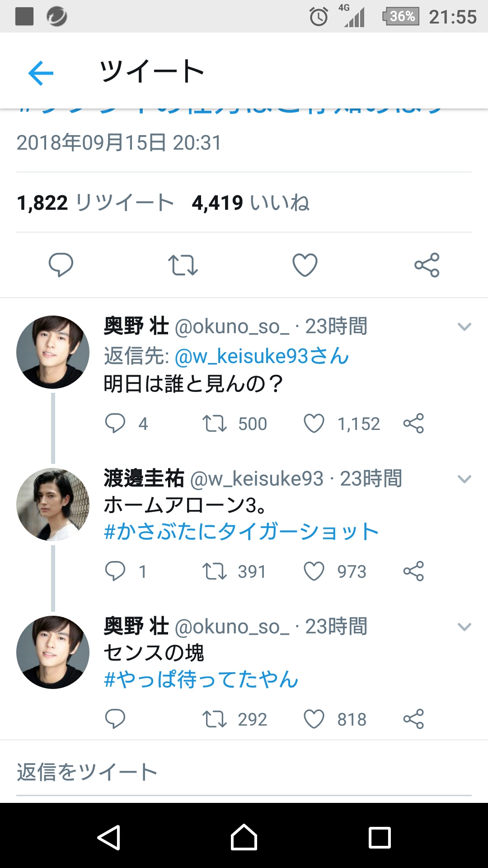Tap the back arrow in header
The width and height of the screenshot is (488, 868).
coord(41,73)
